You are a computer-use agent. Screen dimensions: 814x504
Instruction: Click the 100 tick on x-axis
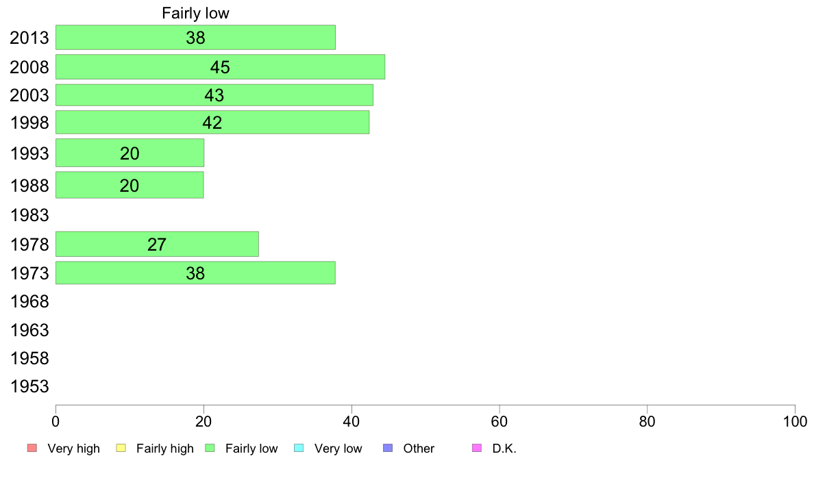(795, 421)
